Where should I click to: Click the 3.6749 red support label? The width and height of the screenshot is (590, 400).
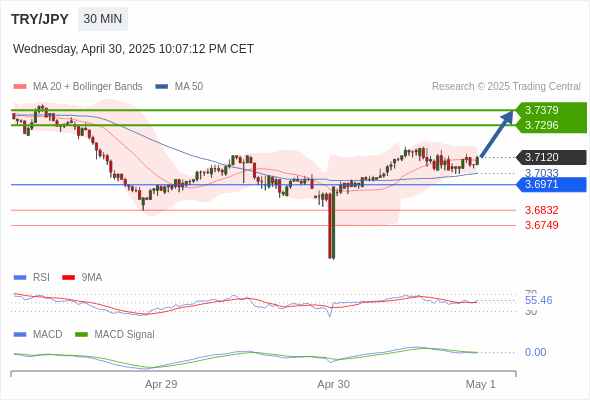pyautogui.click(x=542, y=225)
